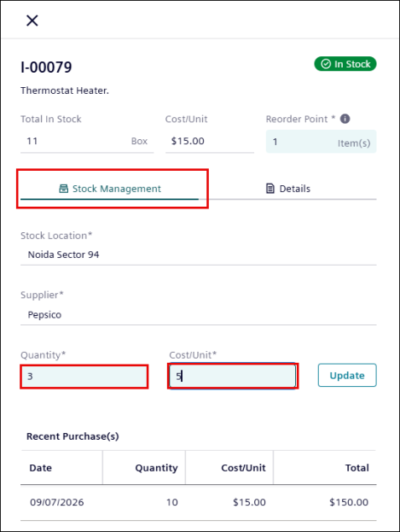Open the Stock Management tab

tap(109, 189)
